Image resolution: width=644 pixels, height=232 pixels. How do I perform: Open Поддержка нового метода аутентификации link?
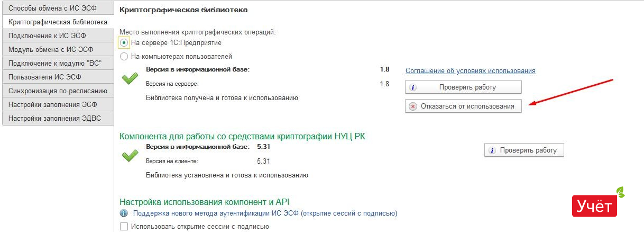[x=265, y=213]
